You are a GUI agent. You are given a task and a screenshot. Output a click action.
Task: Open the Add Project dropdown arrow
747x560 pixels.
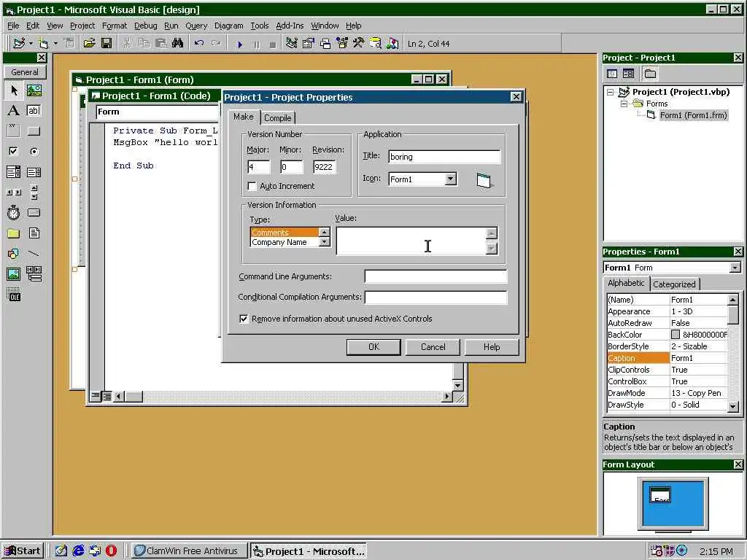(31, 44)
